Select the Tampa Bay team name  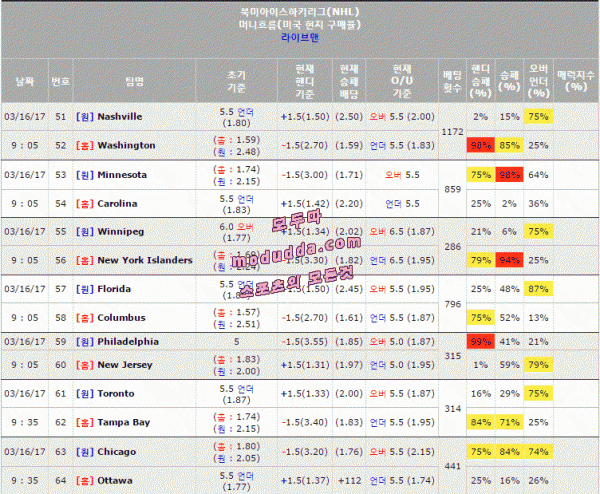tap(124, 422)
